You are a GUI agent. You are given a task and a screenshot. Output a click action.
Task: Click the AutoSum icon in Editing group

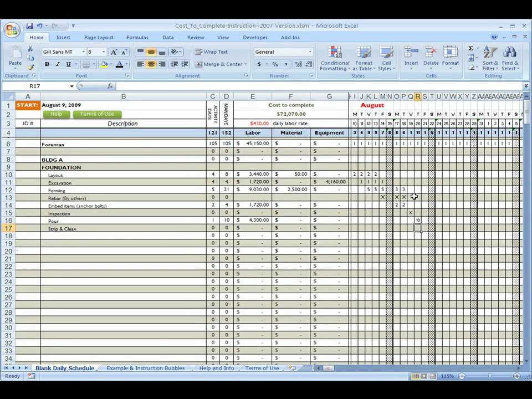point(470,49)
